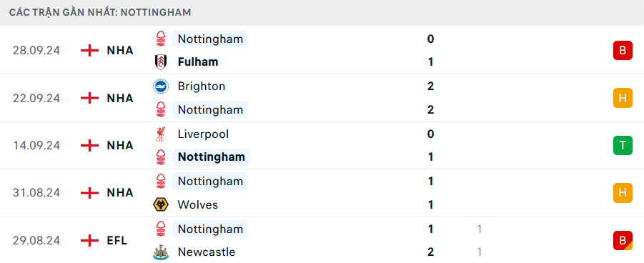This screenshot has height=263, width=644.
Task: Click the highlighted Nottingham name against Liverpool
Action: pos(211,157)
